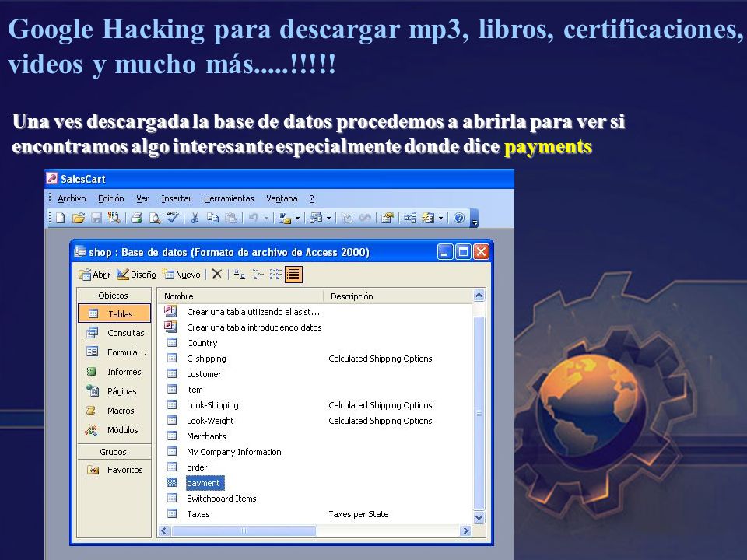Click the Copy toolbar icon
The height and width of the screenshot is (560, 747).
pos(213,218)
